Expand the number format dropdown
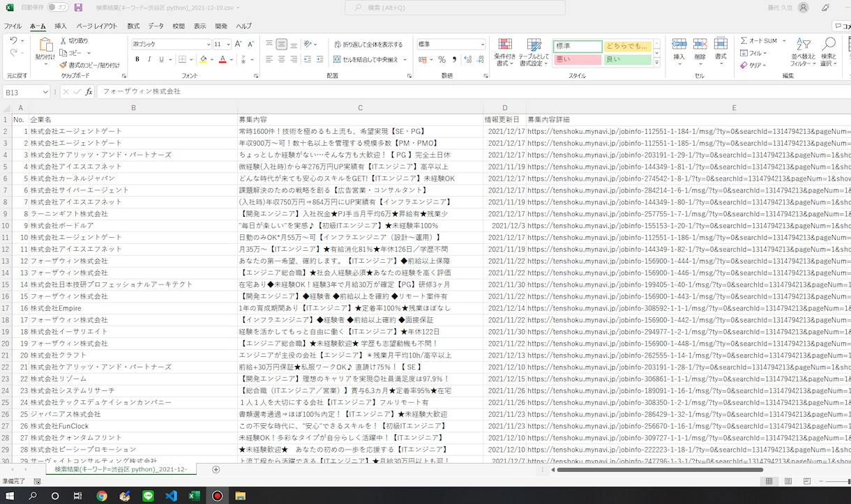Screen dimensions: 851x504 tap(482, 44)
